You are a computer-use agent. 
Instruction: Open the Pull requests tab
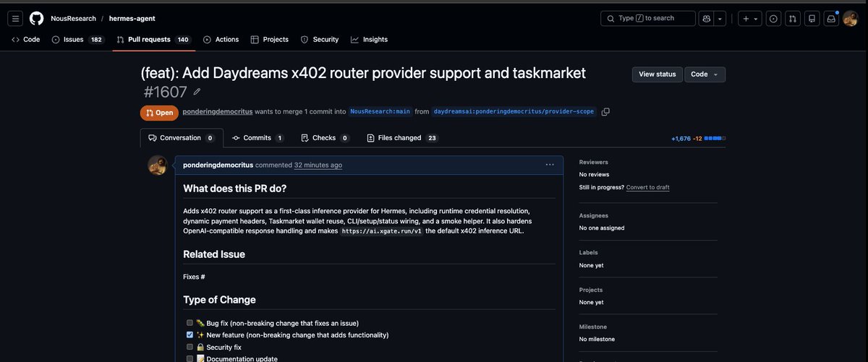coord(153,40)
